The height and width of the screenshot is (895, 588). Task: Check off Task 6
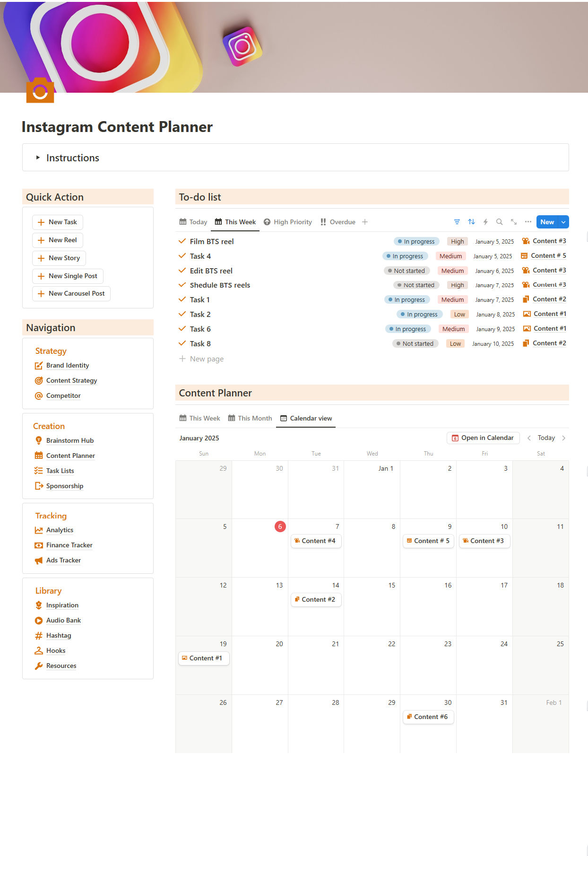[182, 329]
